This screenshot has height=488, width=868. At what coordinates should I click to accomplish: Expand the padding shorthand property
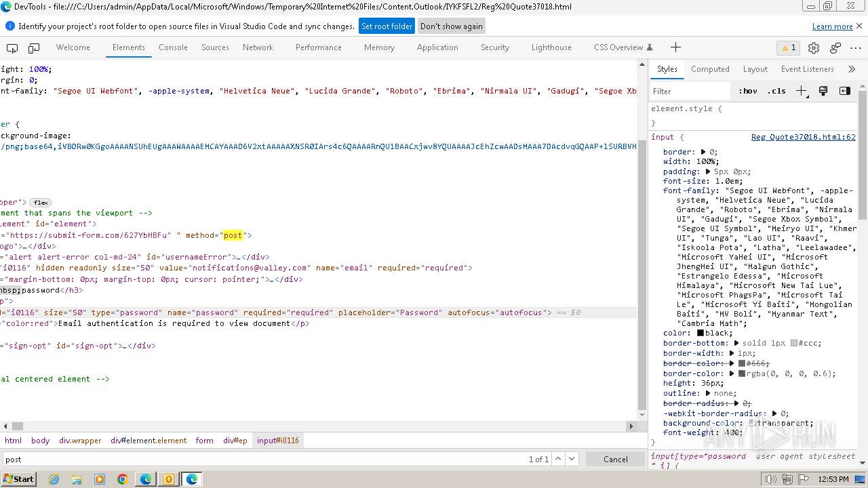pyautogui.click(x=708, y=172)
